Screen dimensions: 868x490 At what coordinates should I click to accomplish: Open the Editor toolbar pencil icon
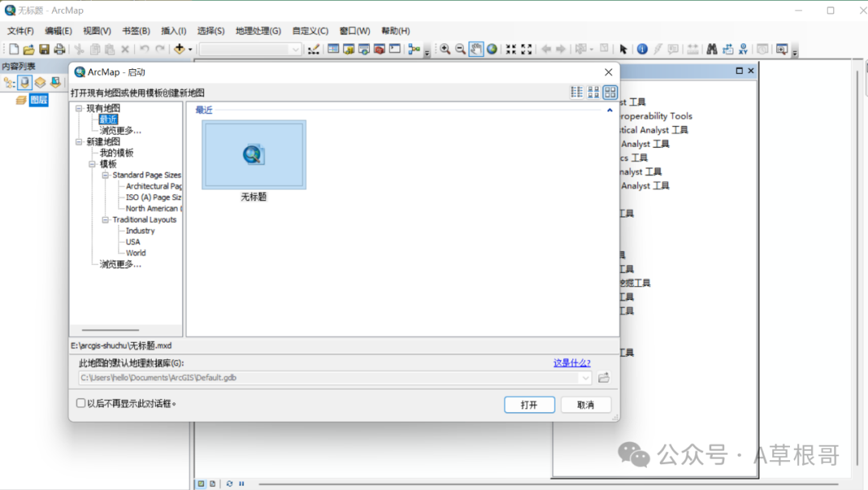pos(314,49)
